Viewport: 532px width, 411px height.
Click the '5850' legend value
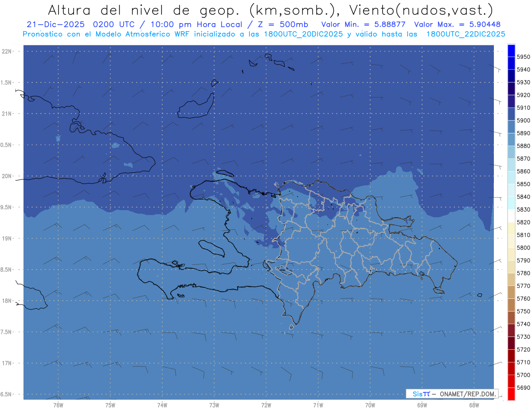click(x=523, y=184)
